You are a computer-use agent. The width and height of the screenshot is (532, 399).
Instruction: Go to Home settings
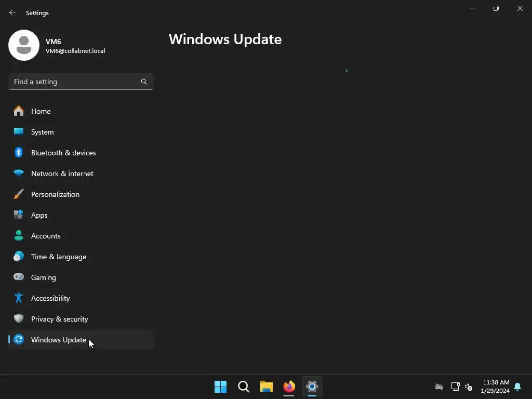[x=81, y=111]
